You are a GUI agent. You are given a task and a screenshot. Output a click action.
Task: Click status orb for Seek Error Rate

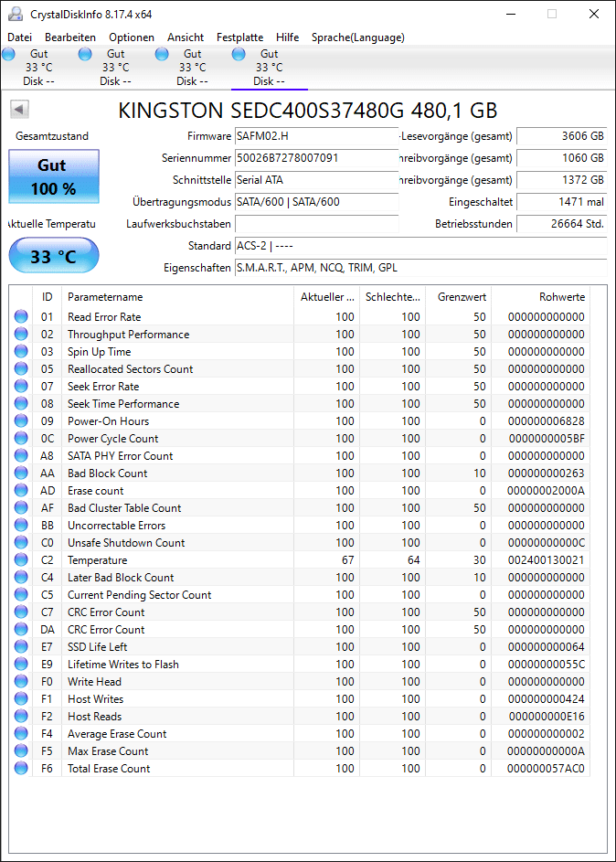[x=21, y=386]
